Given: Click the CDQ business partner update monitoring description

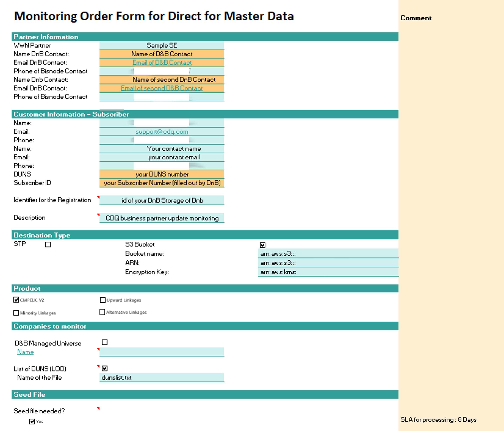Looking at the screenshot, I should pyautogui.click(x=162, y=218).
